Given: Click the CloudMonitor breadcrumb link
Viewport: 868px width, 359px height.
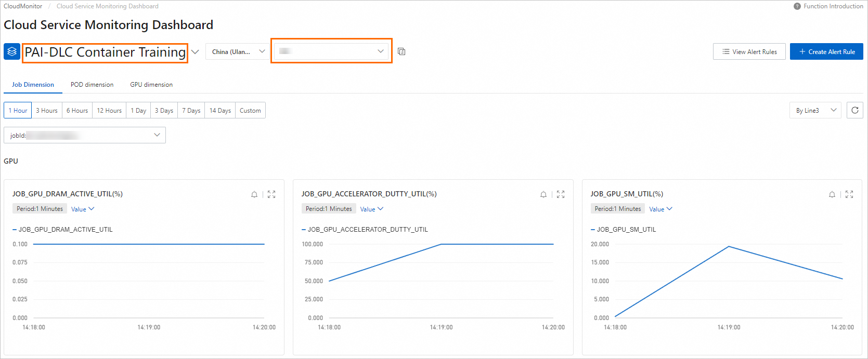Looking at the screenshot, I should [23, 6].
